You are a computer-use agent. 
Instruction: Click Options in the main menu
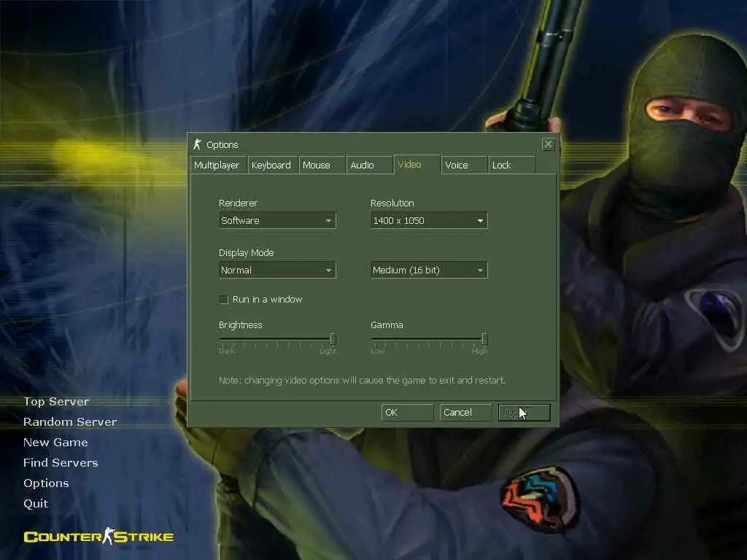46,483
